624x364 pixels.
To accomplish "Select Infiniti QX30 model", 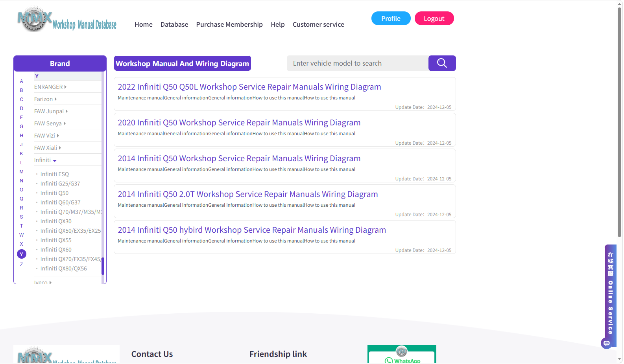I will pos(56,221).
